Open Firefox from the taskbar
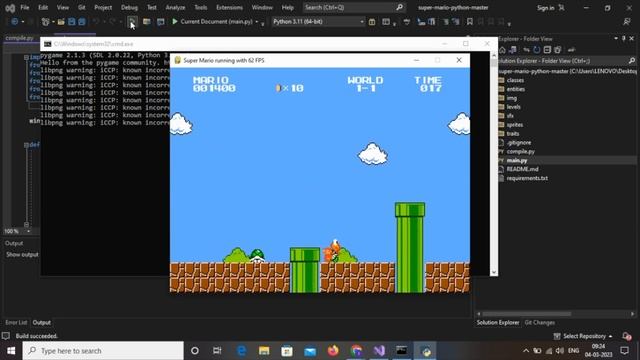Screen dimensions: 640x360 [333, 351]
